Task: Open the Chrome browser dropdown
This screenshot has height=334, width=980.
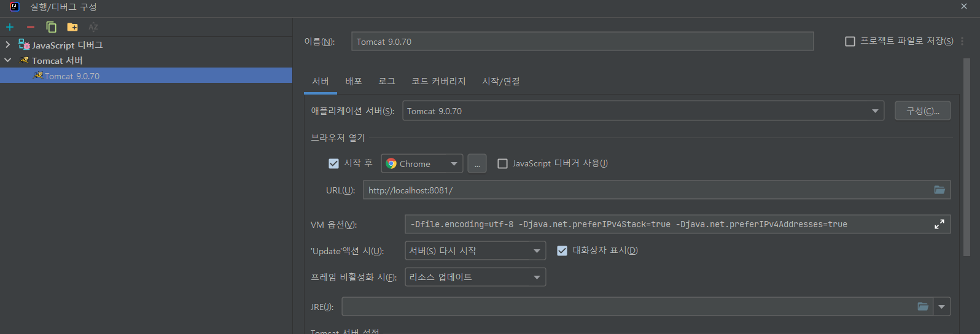Action: (422, 164)
